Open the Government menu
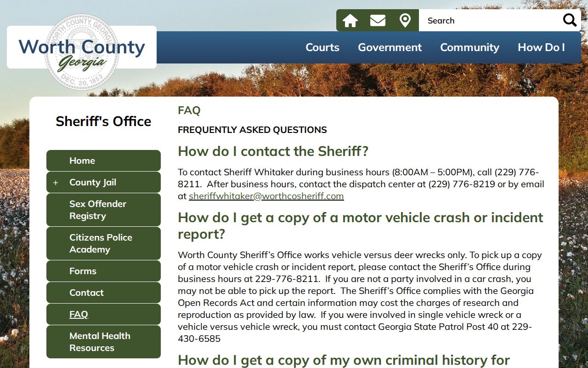This screenshot has height=368, width=588. pyautogui.click(x=390, y=47)
